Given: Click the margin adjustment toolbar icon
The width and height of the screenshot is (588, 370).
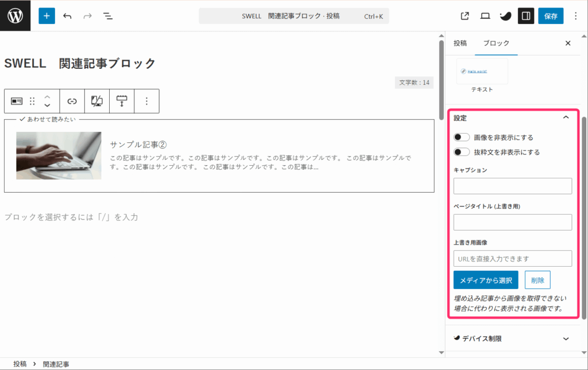Looking at the screenshot, I should tap(122, 101).
